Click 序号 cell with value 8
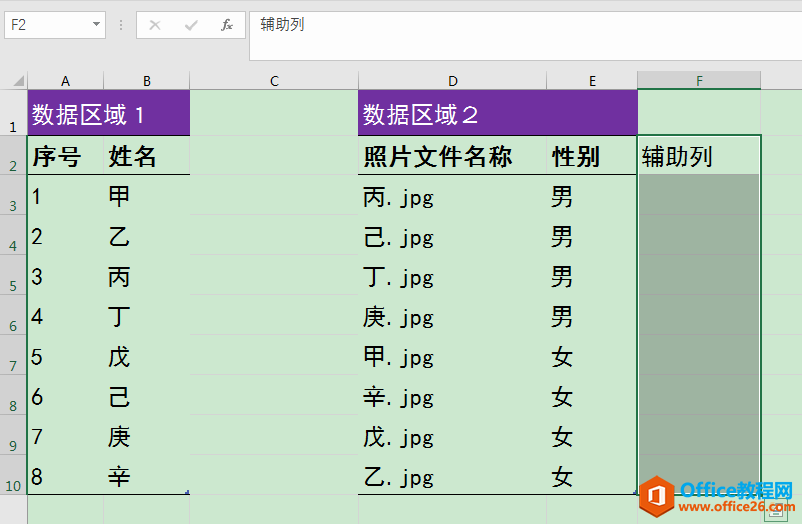This screenshot has width=802, height=524. 65,474
